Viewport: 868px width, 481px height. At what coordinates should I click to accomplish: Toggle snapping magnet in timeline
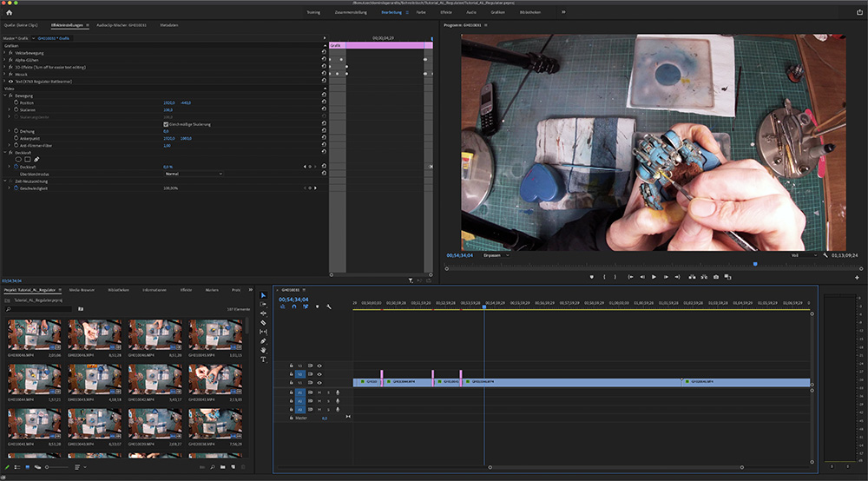294,306
